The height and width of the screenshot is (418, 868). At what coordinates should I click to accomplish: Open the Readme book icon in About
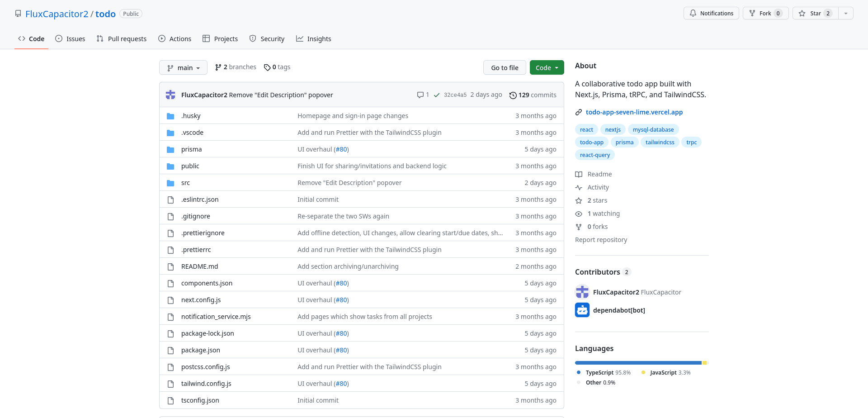[579, 174]
